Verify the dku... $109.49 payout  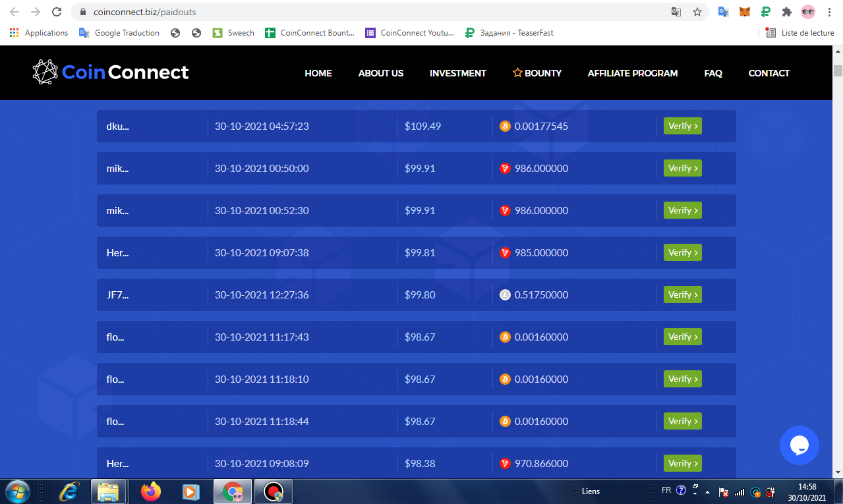(x=683, y=126)
